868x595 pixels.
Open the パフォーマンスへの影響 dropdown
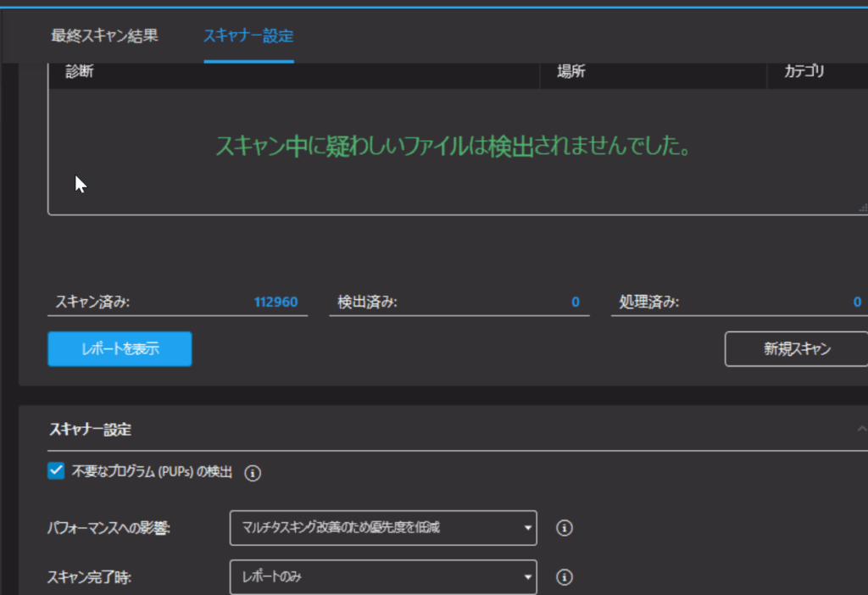(383, 528)
